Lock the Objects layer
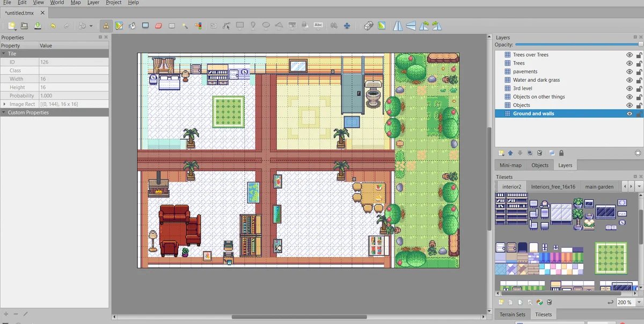 pos(639,105)
